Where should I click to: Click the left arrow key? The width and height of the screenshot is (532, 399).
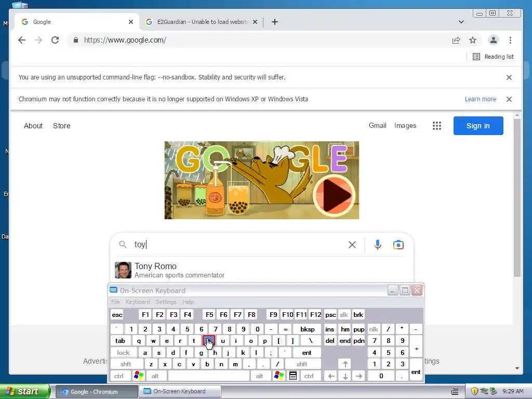331,376
